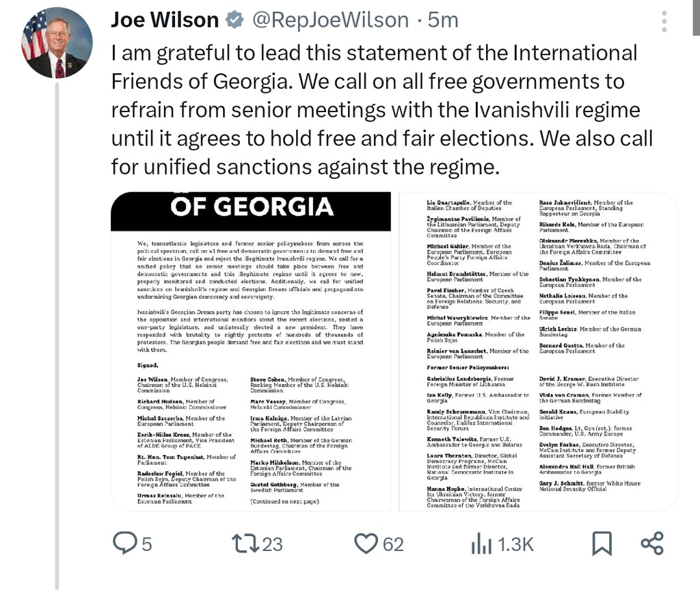Click the 5m post timestamp
700x590 pixels.
[443, 21]
